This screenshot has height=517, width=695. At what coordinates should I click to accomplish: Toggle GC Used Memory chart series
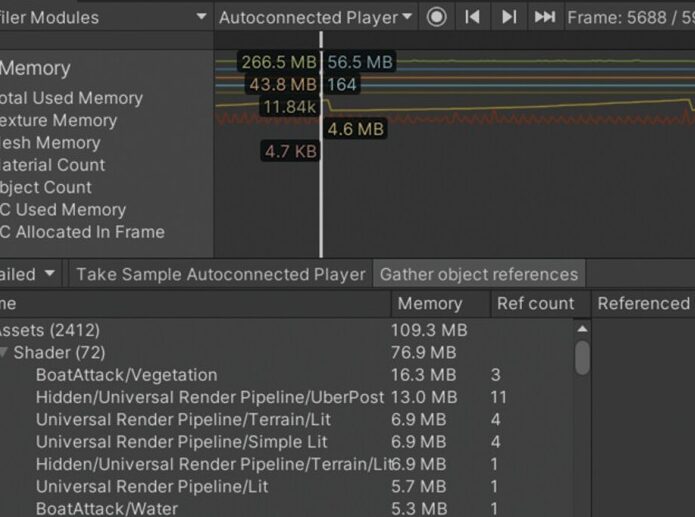[x=62, y=210]
